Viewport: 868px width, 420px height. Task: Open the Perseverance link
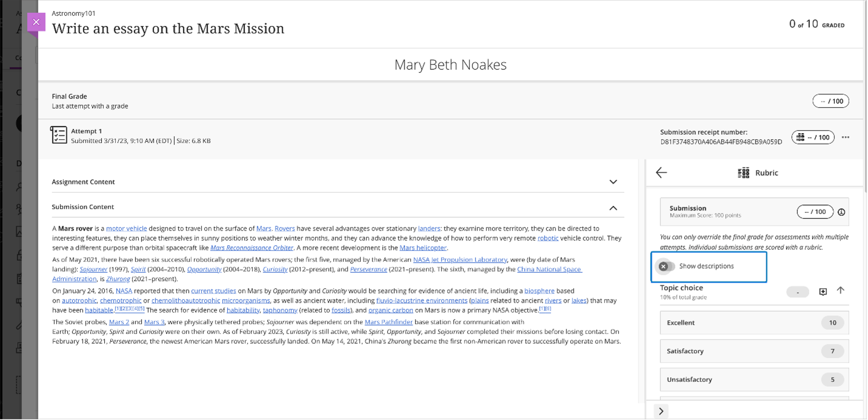pyautogui.click(x=368, y=269)
